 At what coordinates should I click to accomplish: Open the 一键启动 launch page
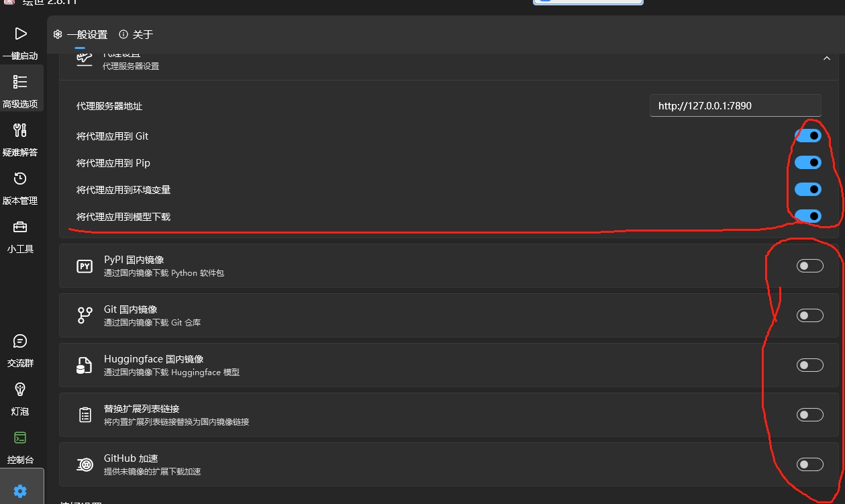20,40
